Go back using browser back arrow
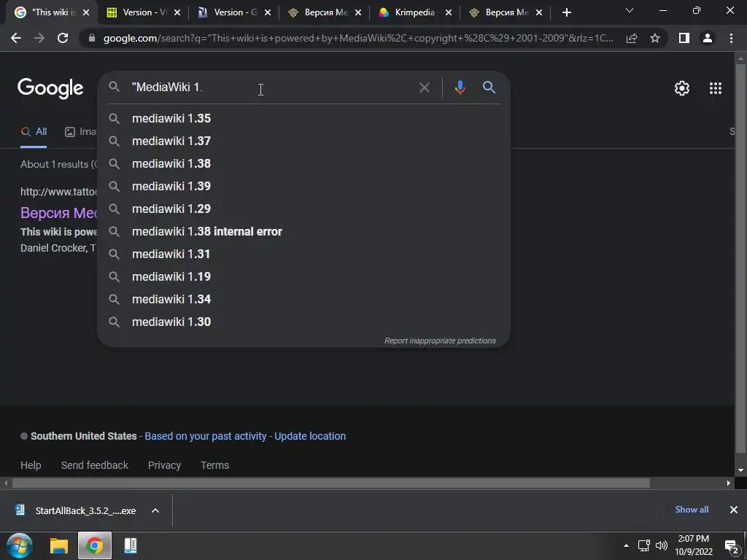The image size is (747, 560). tap(16, 38)
